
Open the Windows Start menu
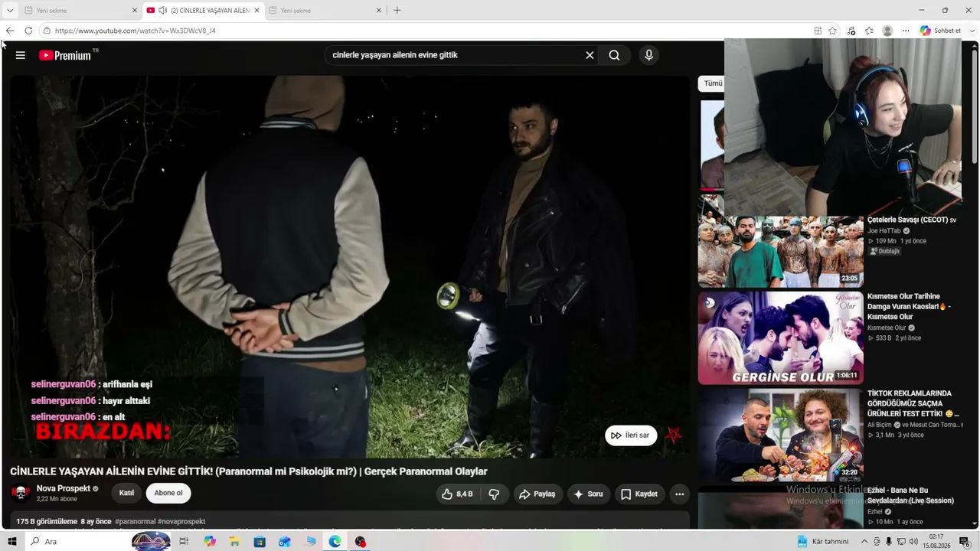11,542
